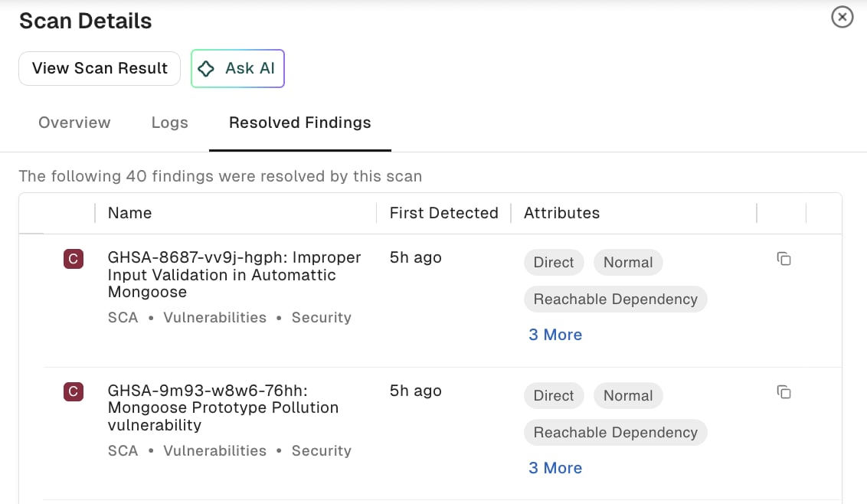Copy the GHSA-8687-vv9j-hgph finding
This screenshot has height=504, width=867.
784,259
